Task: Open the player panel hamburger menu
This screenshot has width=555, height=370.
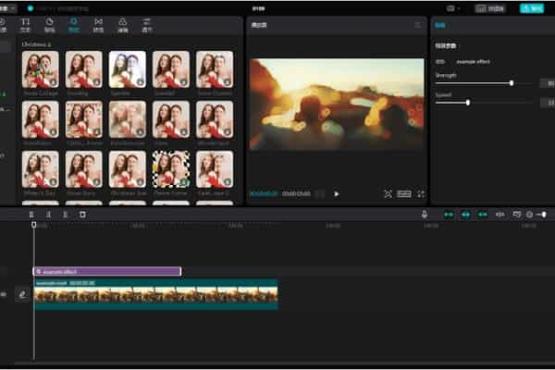Action: [418, 25]
